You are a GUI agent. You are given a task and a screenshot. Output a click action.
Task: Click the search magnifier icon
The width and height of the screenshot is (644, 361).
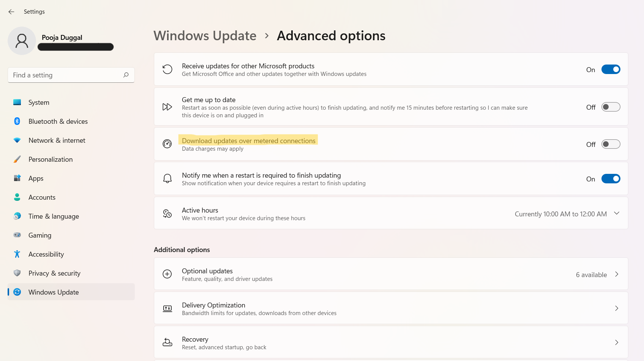click(126, 75)
